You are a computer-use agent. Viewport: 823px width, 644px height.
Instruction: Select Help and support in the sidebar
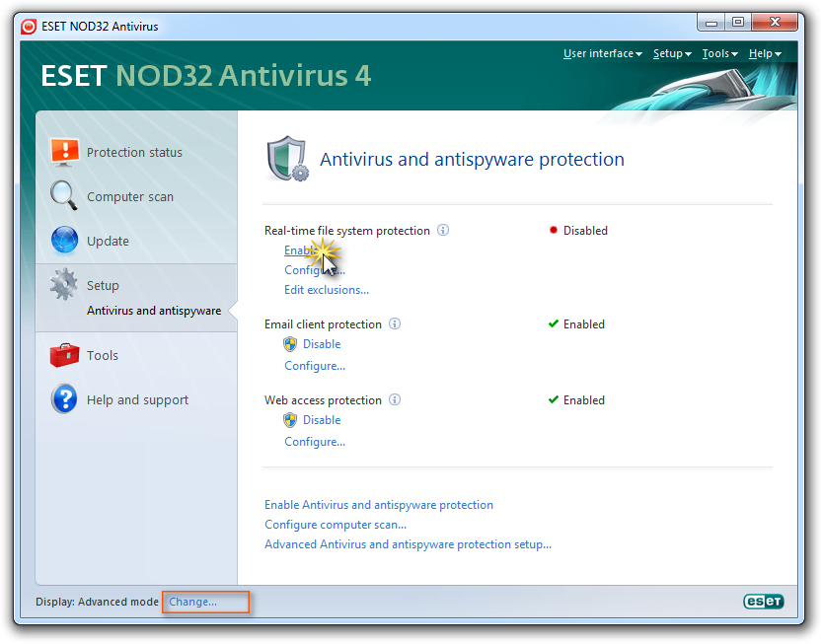point(137,400)
